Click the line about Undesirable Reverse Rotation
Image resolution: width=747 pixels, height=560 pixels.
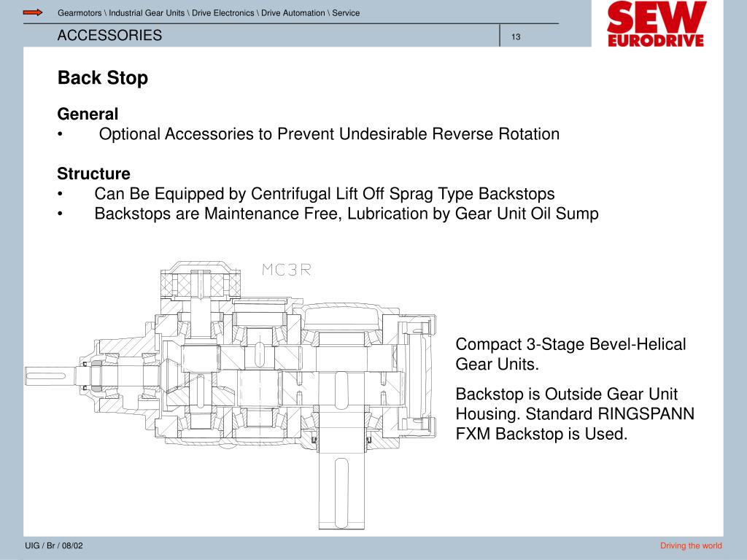(x=329, y=134)
